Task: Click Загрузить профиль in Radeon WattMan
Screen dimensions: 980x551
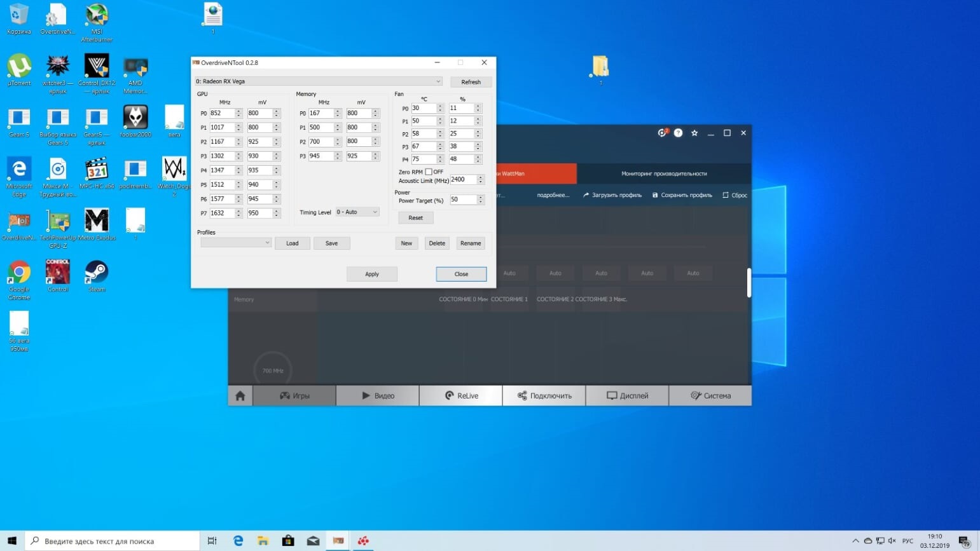Action: click(612, 195)
